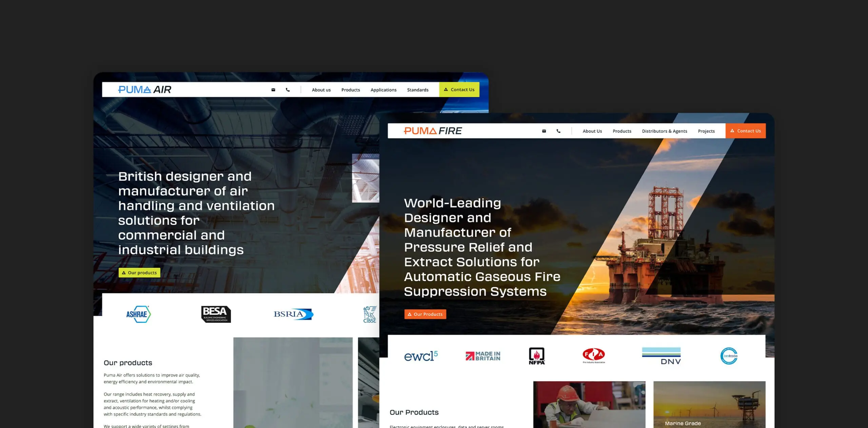Click the yellow Contact Us button
The image size is (868, 428).
(x=459, y=90)
